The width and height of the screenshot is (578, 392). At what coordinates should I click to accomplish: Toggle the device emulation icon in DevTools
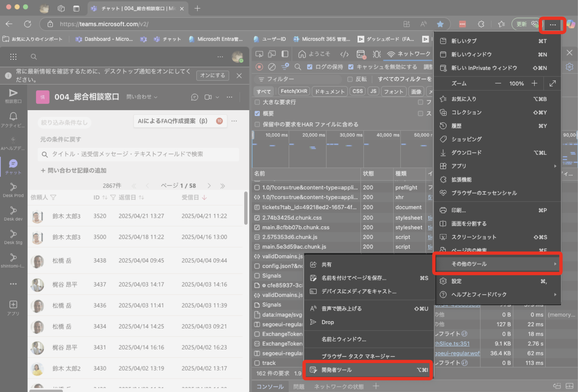(x=272, y=54)
